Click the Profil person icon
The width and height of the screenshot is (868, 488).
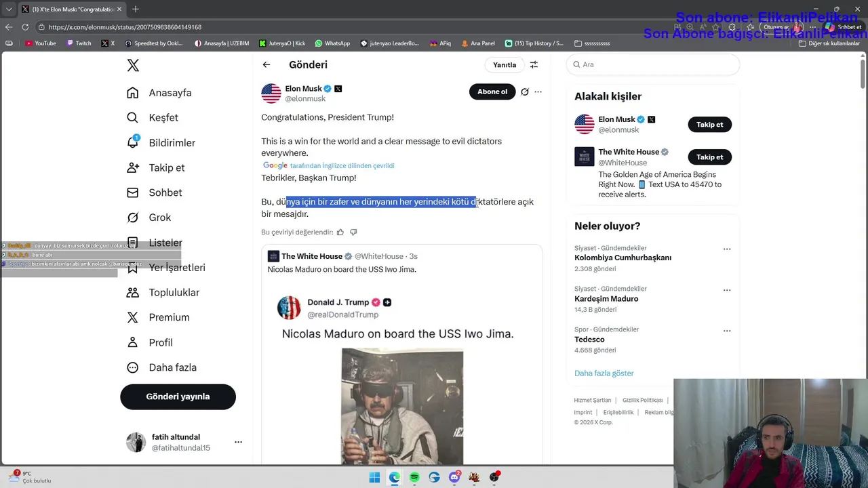point(133,342)
